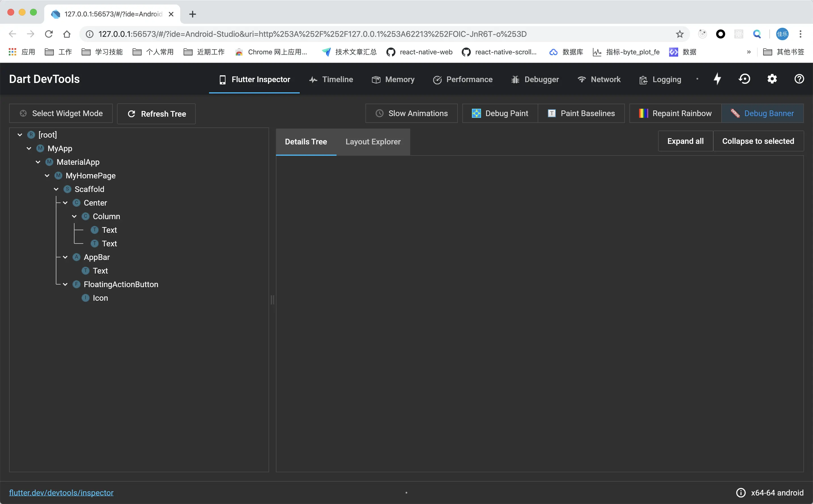Disable the Debug Banner
The height and width of the screenshot is (504, 813).
pos(762,113)
